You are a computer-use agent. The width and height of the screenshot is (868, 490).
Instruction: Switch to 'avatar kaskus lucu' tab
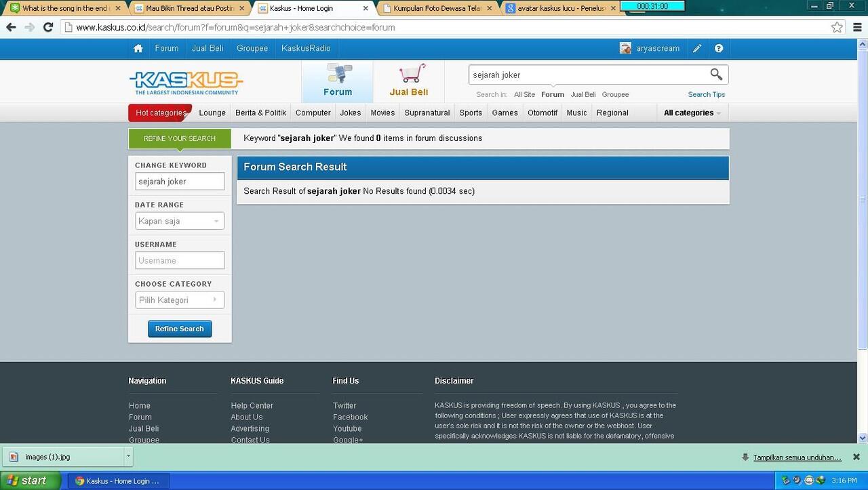[x=561, y=9]
